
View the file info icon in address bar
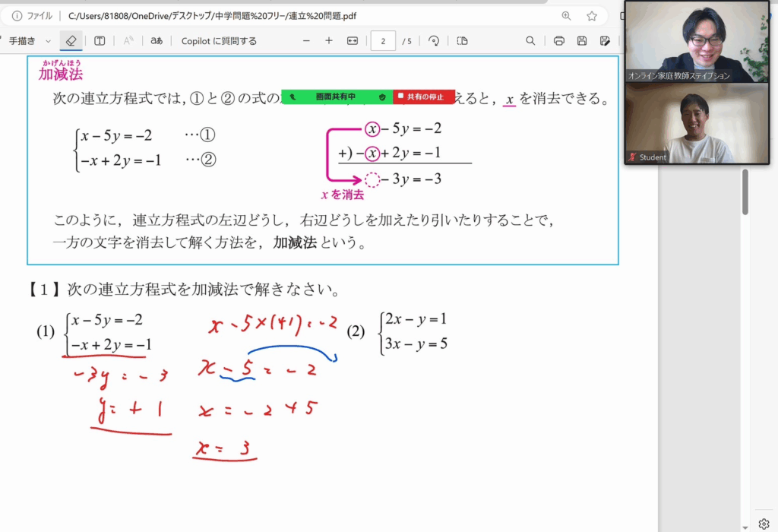coord(17,16)
